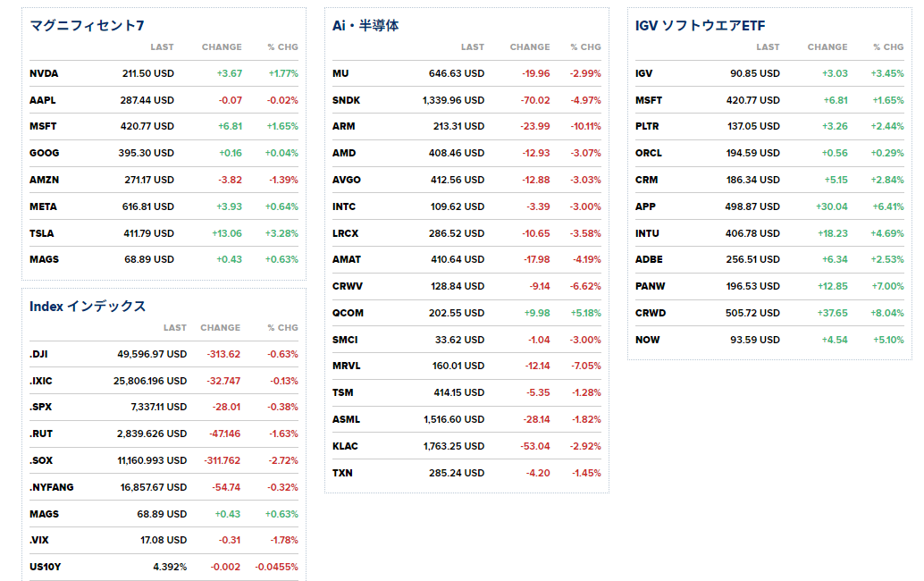
Task: Open the ORCL ticker symbol
Action: 648,153
